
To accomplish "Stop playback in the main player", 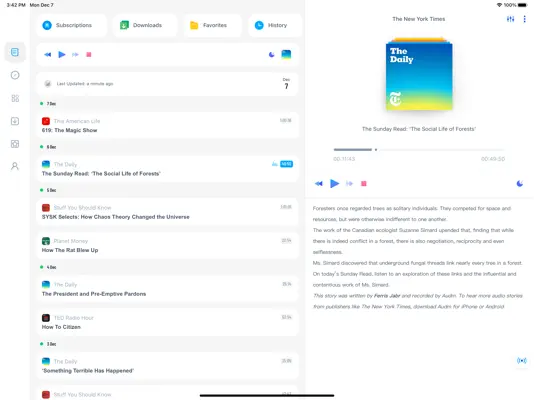I will (364, 183).
